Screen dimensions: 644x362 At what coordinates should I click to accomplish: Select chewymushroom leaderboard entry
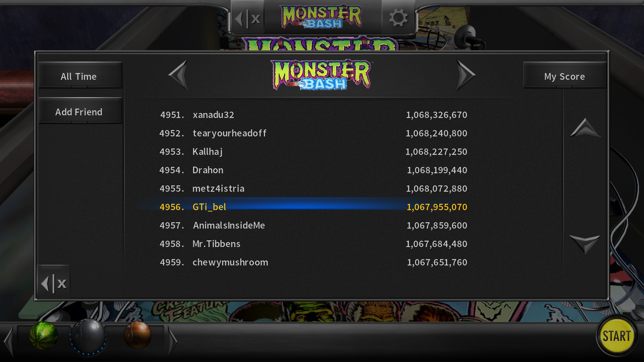click(313, 262)
